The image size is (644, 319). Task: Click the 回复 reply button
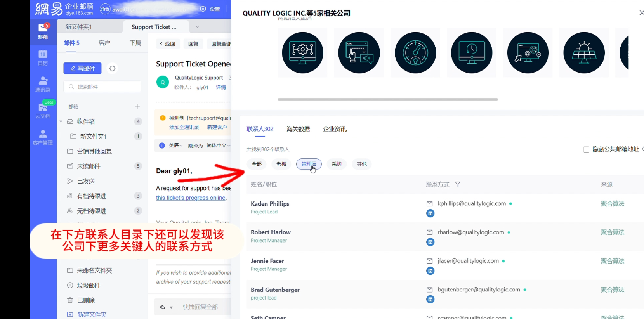[193, 44]
